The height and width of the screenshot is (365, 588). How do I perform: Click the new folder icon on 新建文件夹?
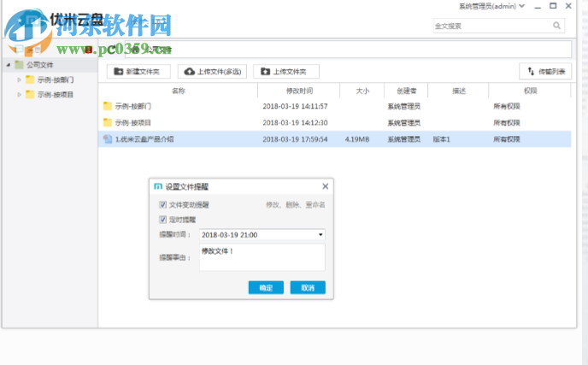click(119, 71)
